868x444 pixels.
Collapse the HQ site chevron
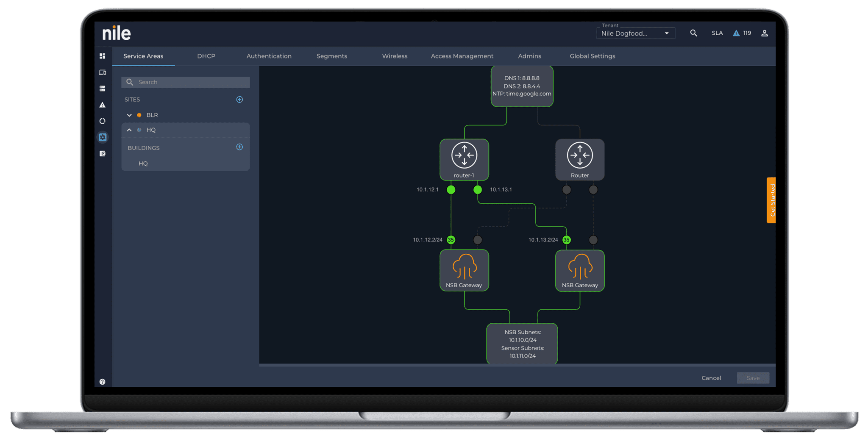click(129, 130)
